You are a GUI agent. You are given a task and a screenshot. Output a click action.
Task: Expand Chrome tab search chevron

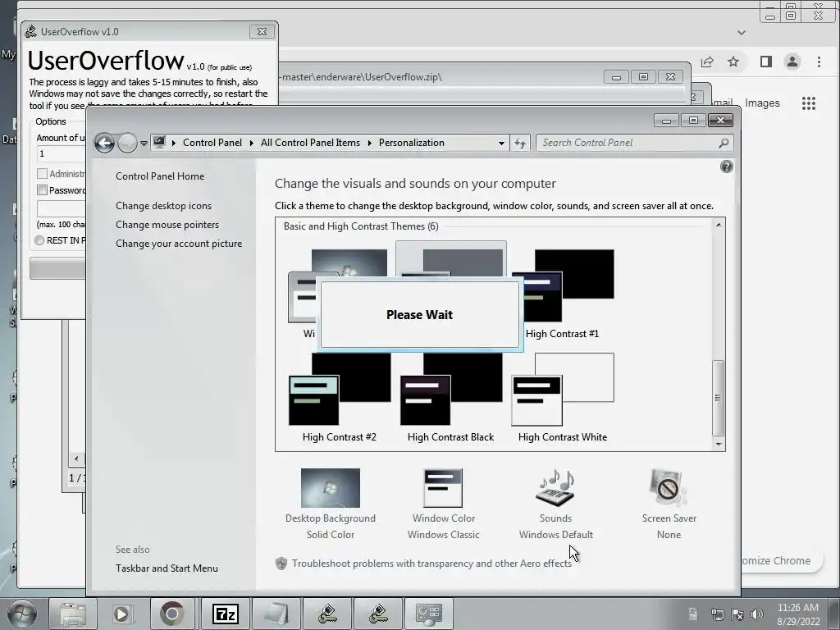pos(742,33)
